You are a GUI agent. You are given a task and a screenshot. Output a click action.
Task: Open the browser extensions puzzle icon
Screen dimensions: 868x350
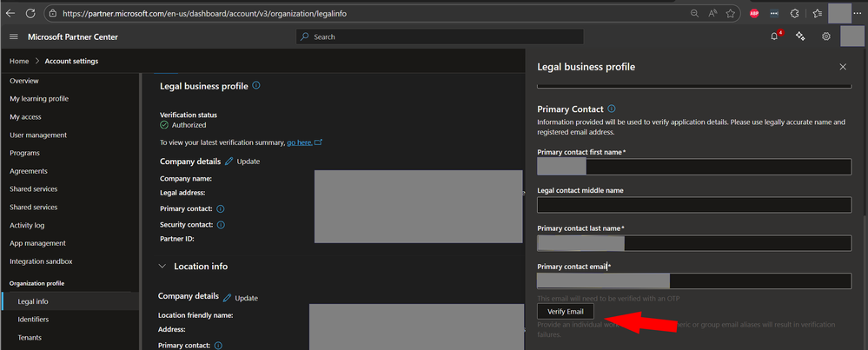(x=794, y=13)
